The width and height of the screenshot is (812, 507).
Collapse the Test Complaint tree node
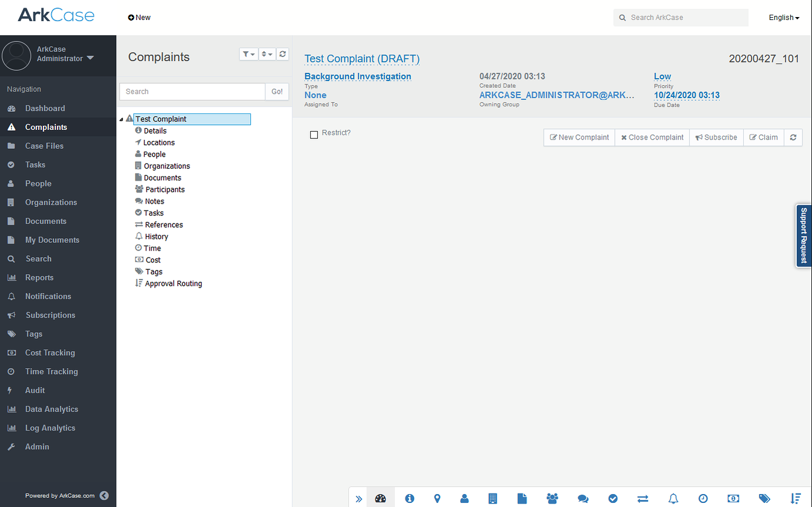pos(121,119)
